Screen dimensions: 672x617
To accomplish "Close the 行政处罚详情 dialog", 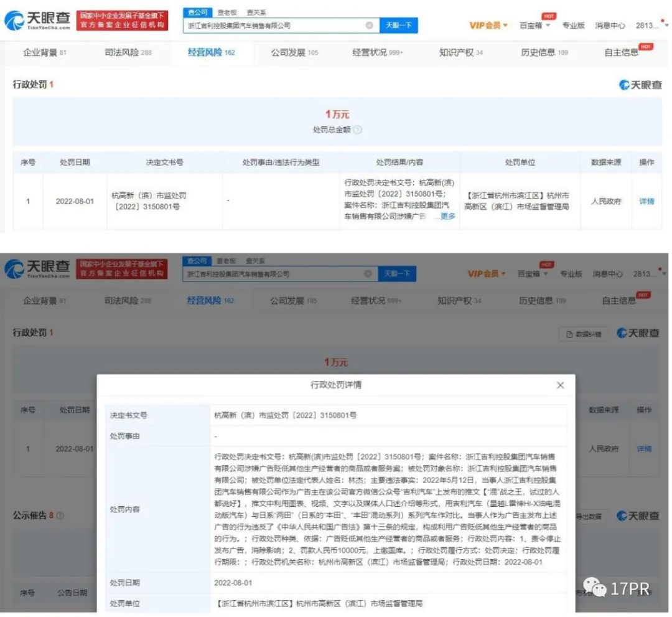I will click(x=560, y=385).
